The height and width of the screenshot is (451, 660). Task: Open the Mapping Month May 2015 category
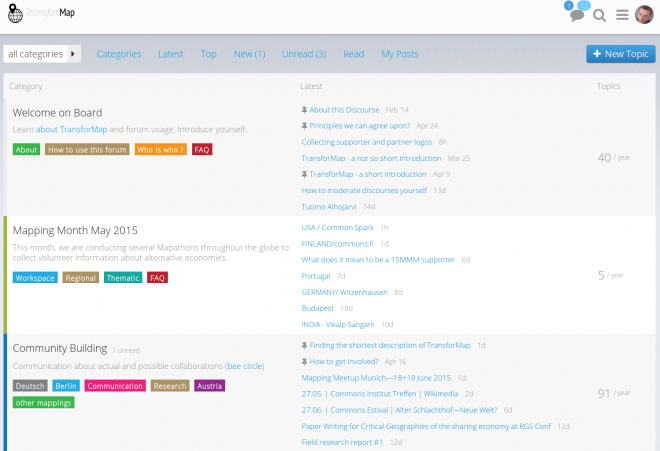tap(75, 230)
